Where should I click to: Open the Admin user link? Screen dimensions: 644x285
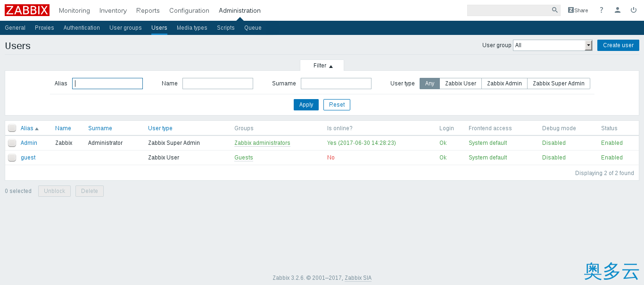pos(29,143)
